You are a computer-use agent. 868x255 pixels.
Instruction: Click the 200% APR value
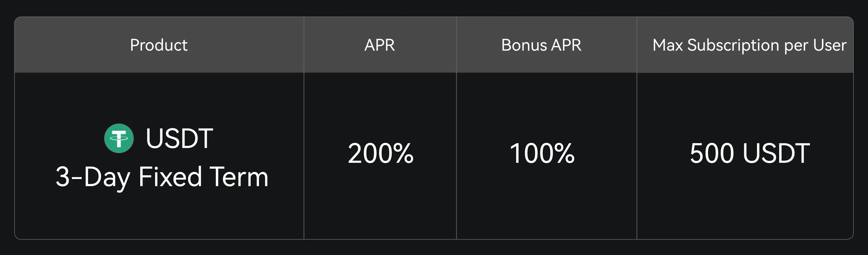click(380, 154)
